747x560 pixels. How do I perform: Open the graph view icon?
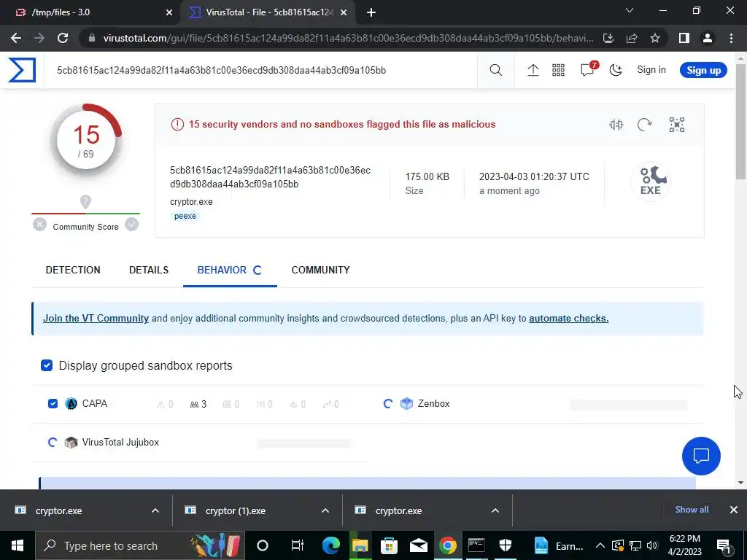pos(676,125)
